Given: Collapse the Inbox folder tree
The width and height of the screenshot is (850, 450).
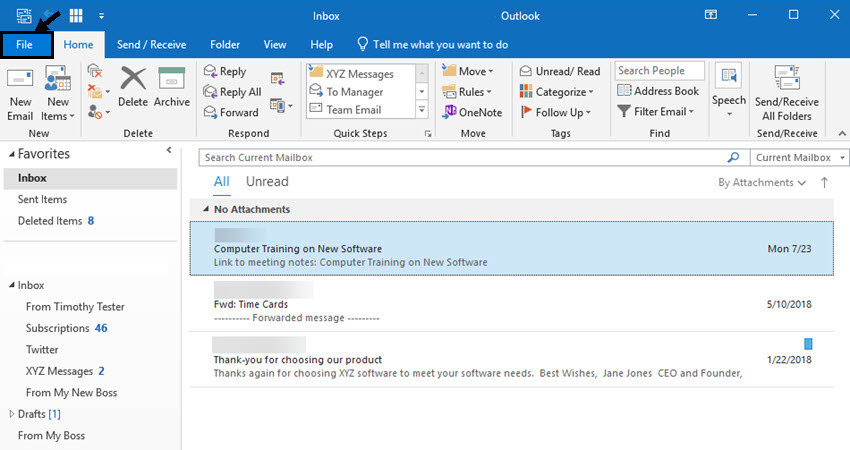Looking at the screenshot, I should click(11, 285).
